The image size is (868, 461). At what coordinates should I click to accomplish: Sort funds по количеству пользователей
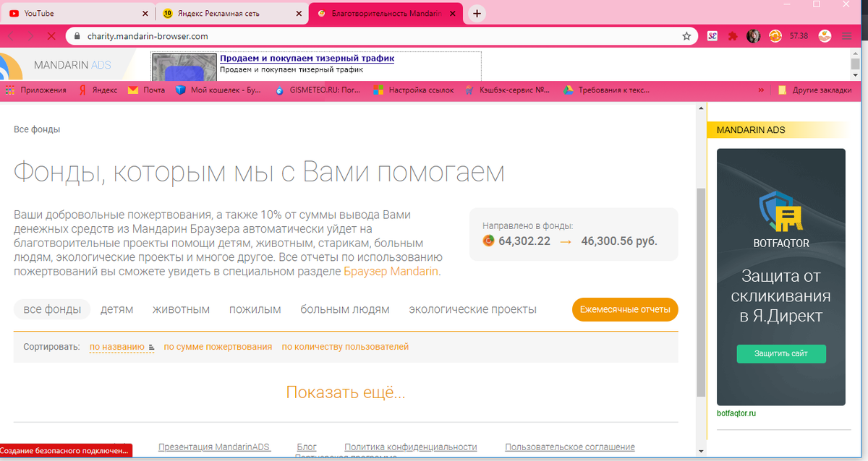pyautogui.click(x=345, y=347)
